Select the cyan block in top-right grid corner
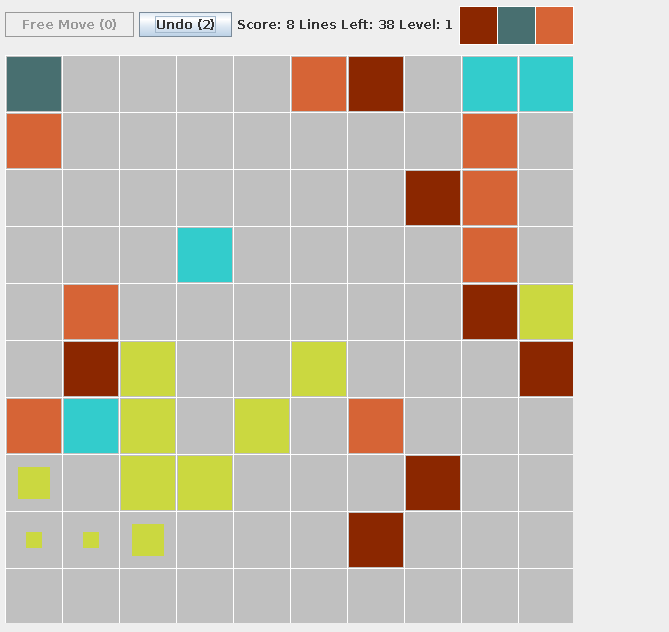This screenshot has width=669, height=632. (546, 84)
